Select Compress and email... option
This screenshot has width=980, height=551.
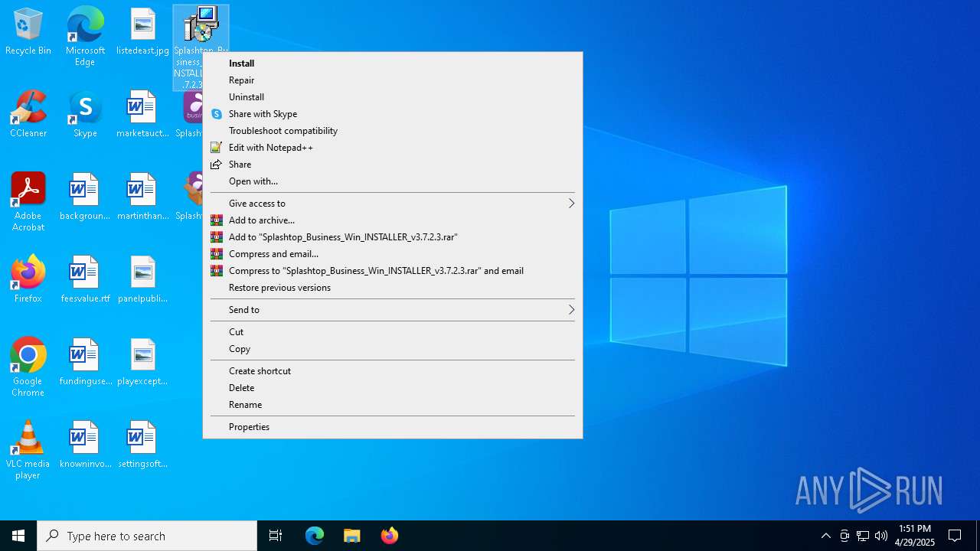click(x=393, y=254)
